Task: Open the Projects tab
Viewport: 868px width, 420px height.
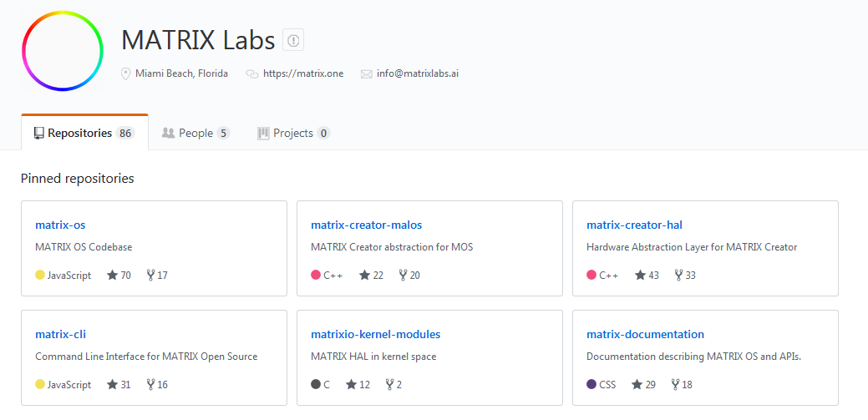Action: 293,134
